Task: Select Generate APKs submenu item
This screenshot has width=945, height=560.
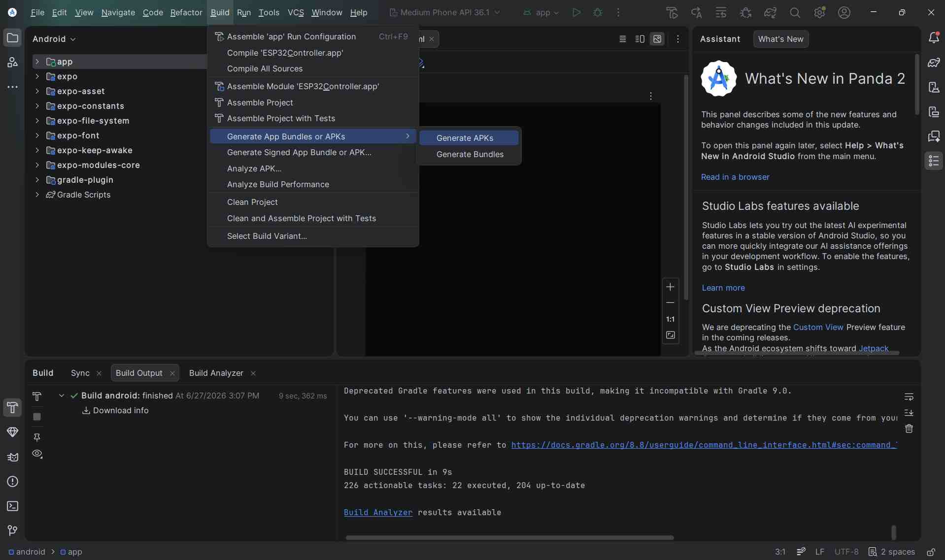Action: tap(469, 138)
